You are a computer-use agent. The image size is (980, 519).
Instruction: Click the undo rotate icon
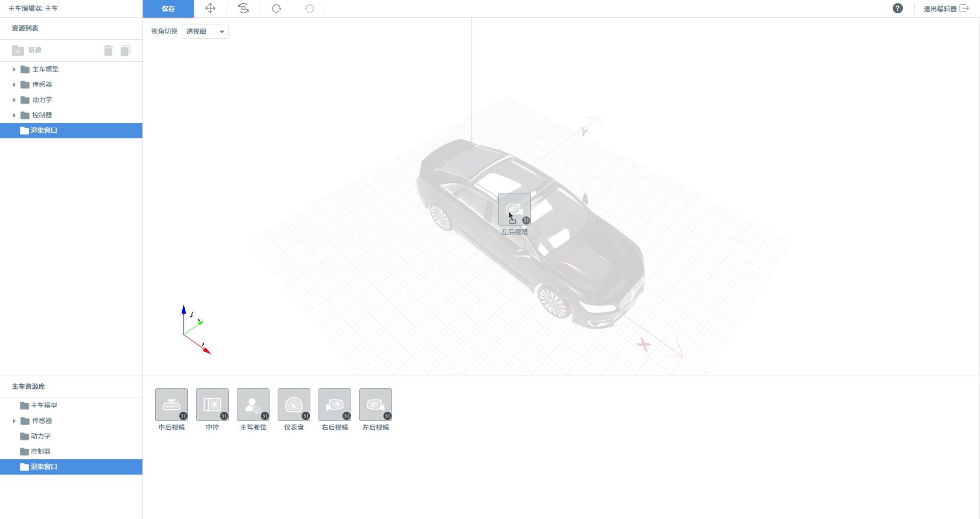tap(309, 8)
